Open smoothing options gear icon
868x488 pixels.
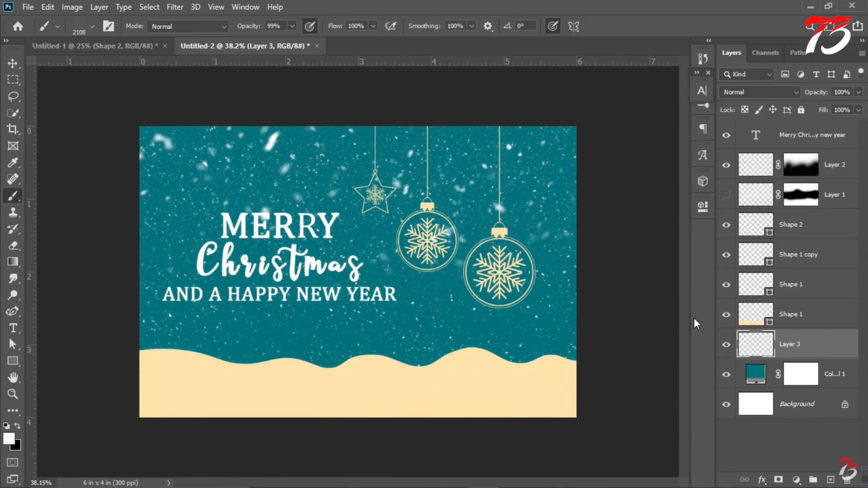pos(488,26)
